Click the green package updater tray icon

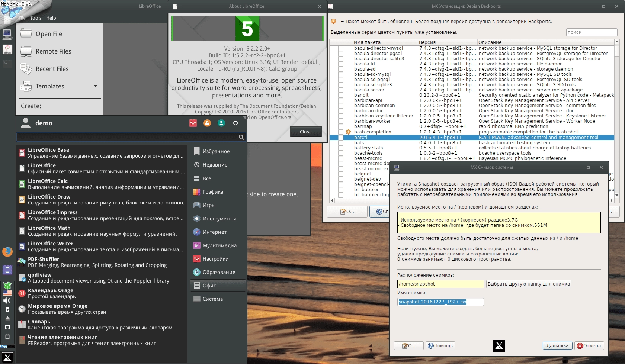pyautogui.click(x=7, y=286)
